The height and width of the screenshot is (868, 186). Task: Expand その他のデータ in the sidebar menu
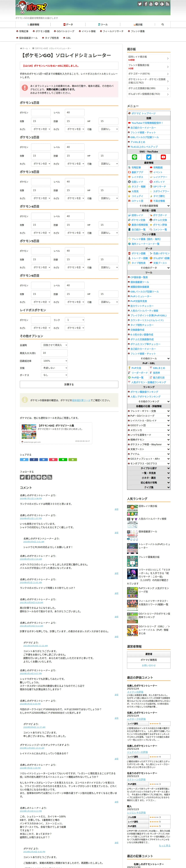click(x=149, y=268)
